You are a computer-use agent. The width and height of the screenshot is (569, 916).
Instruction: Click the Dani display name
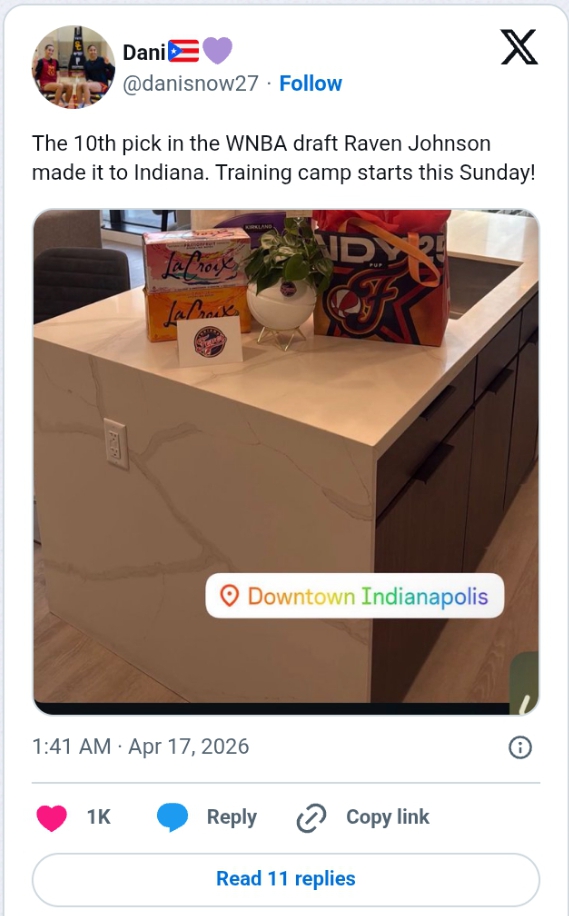(x=144, y=53)
